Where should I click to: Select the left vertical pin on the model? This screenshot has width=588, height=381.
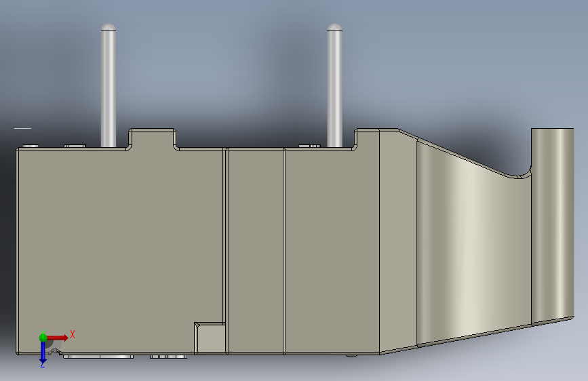[x=109, y=85]
